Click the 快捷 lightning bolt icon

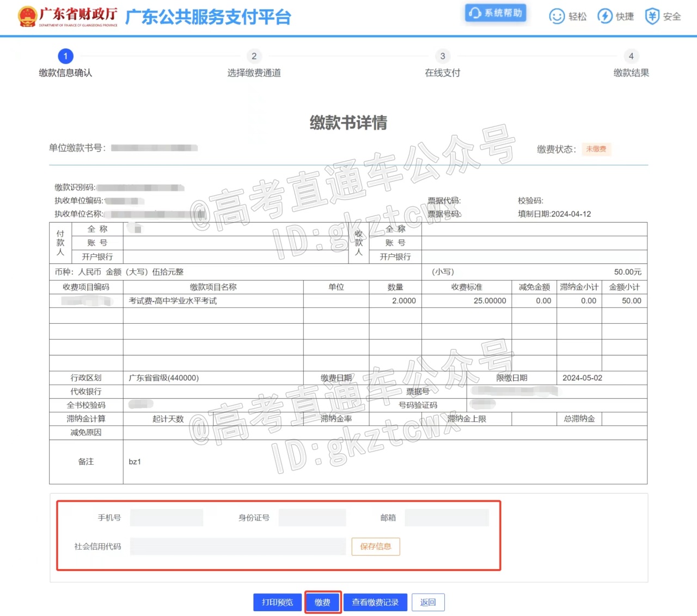coord(605,16)
